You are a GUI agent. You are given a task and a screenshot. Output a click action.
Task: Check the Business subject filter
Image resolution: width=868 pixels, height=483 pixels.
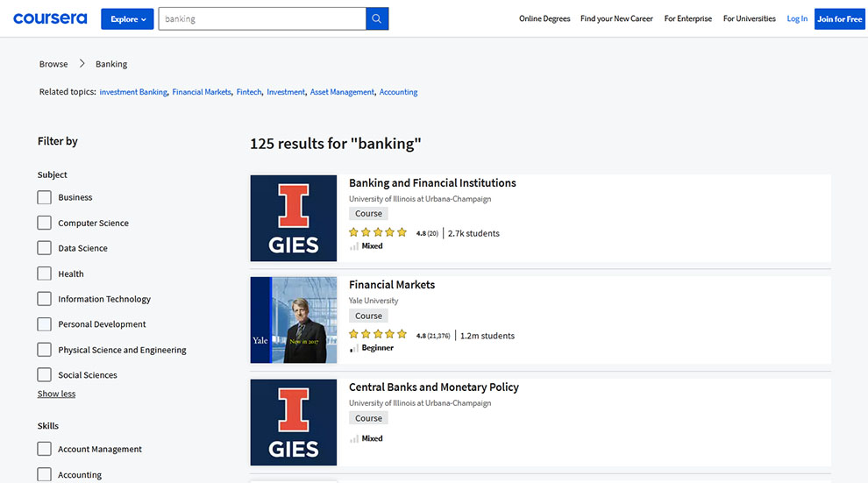click(x=45, y=197)
